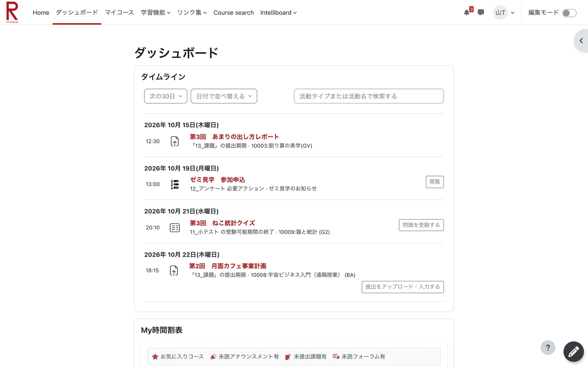Click the 未読フォーラム有 legend icon
Screen dimensions: 588x368
click(x=336, y=357)
